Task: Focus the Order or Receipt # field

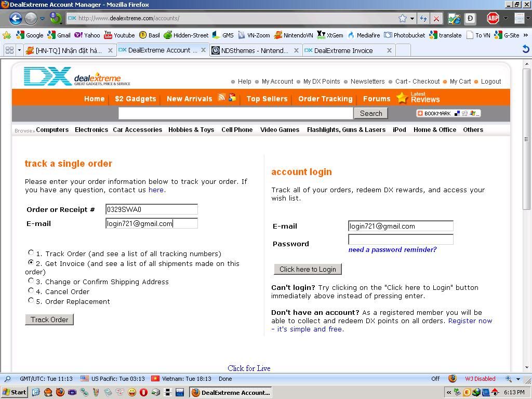Action: pyautogui.click(x=152, y=209)
